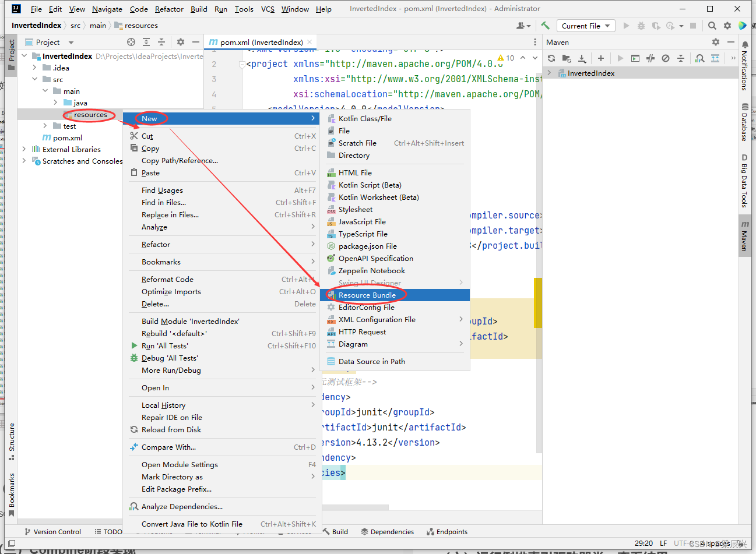Toggle Skip Tests mode in Maven toolbar
This screenshot has width=756, height=554.
click(x=666, y=58)
